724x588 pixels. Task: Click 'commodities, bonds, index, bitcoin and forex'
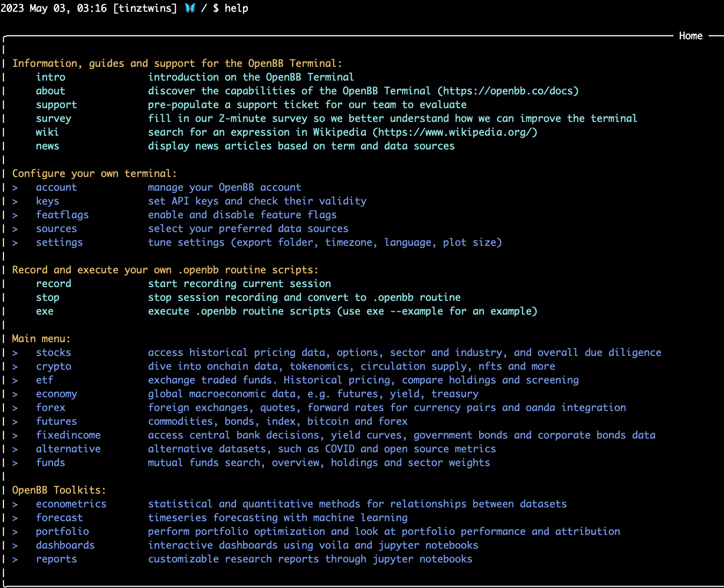pyautogui.click(x=278, y=421)
